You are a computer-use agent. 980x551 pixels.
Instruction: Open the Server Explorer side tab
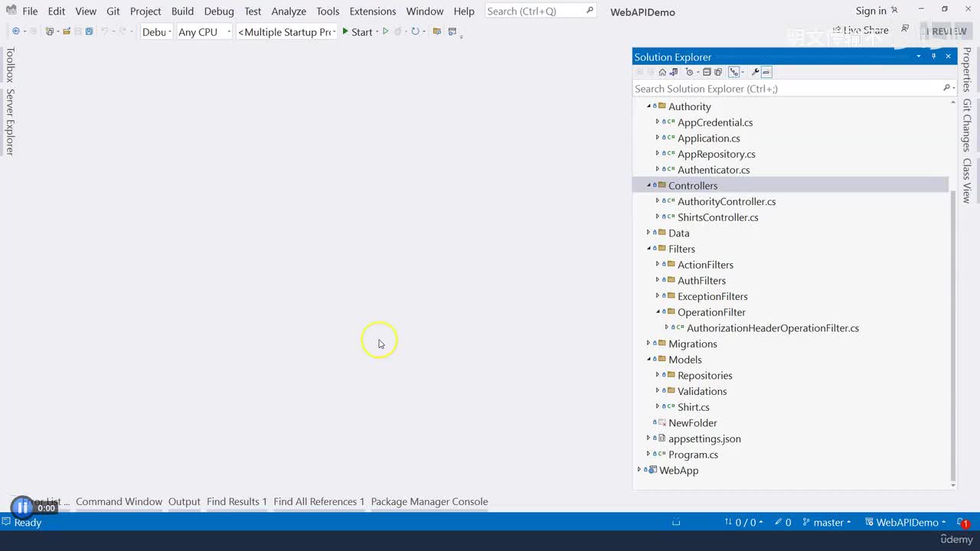pos(10,122)
